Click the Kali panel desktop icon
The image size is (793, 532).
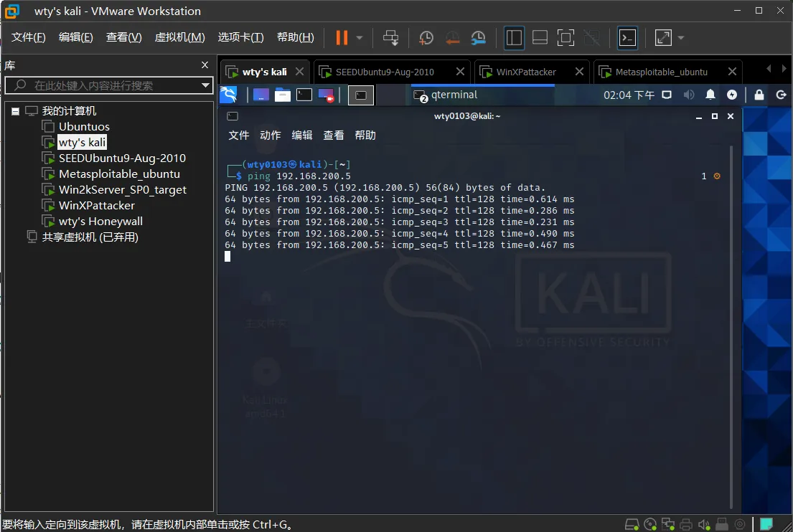261,95
